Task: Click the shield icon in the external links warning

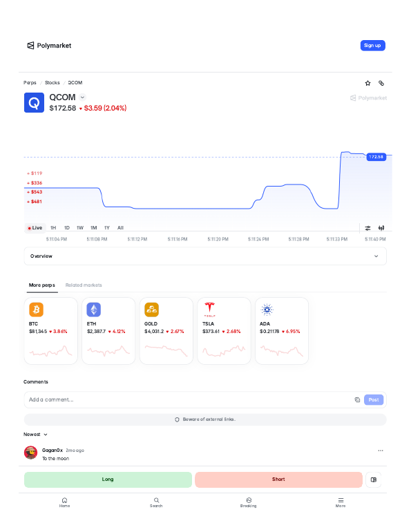Action: coord(177,419)
